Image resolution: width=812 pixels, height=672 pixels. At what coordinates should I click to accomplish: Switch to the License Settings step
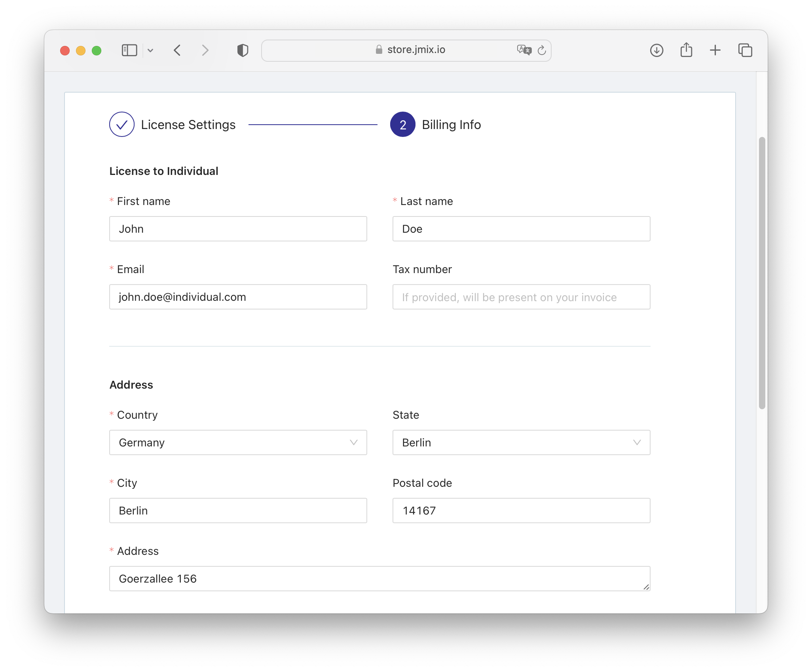click(x=189, y=124)
